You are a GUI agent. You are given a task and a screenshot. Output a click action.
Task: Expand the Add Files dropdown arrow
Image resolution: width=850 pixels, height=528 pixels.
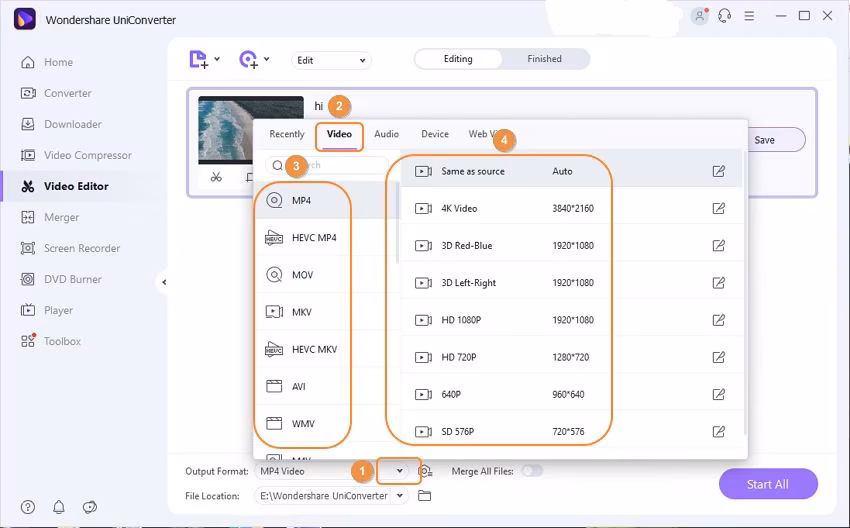click(217, 59)
